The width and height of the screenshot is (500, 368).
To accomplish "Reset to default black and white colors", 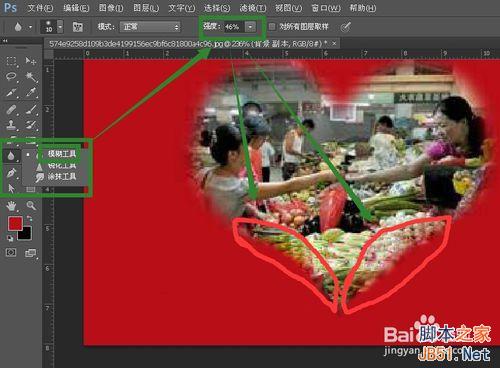I will click(10, 238).
